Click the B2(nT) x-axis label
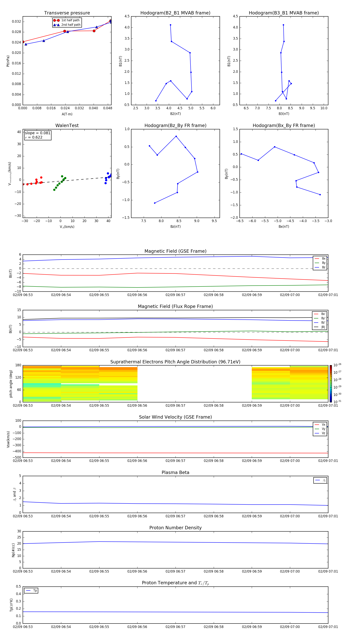The height and width of the screenshot is (644, 351). pyautogui.click(x=175, y=114)
